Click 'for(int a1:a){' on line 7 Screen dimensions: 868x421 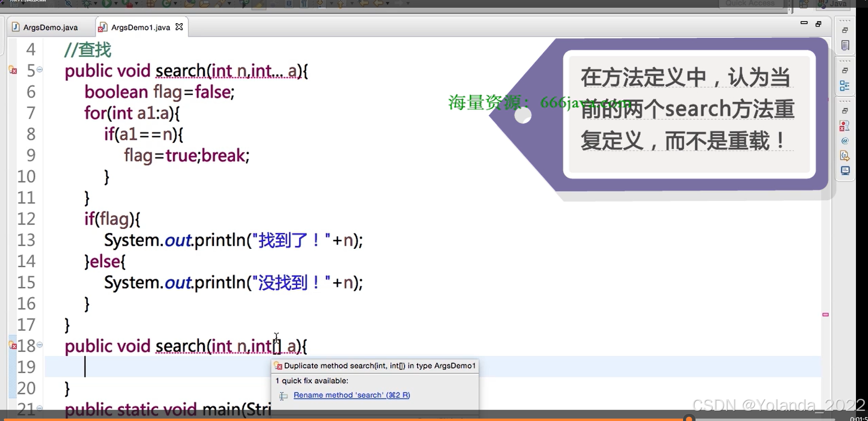132,113
